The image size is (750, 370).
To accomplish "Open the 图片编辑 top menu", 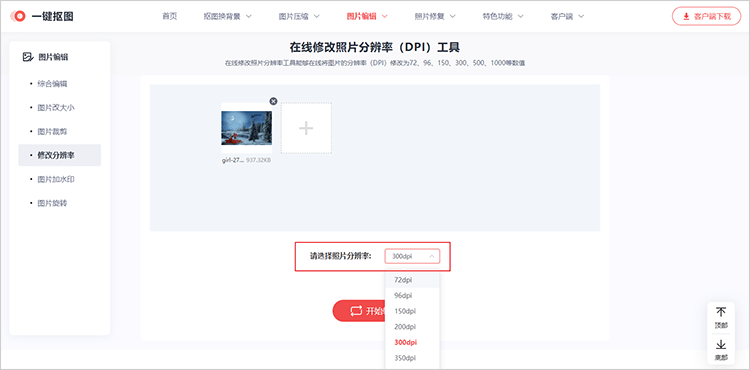I will tap(367, 16).
